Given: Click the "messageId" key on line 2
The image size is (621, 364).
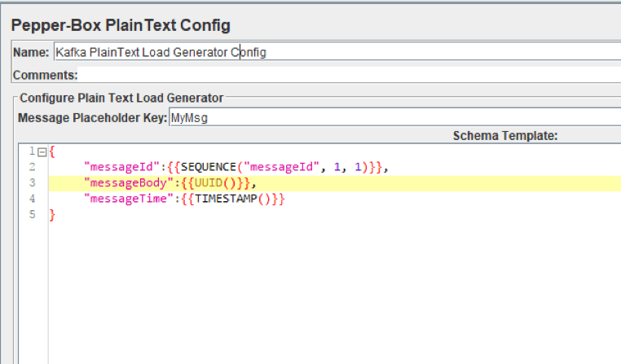Looking at the screenshot, I should tap(121, 167).
